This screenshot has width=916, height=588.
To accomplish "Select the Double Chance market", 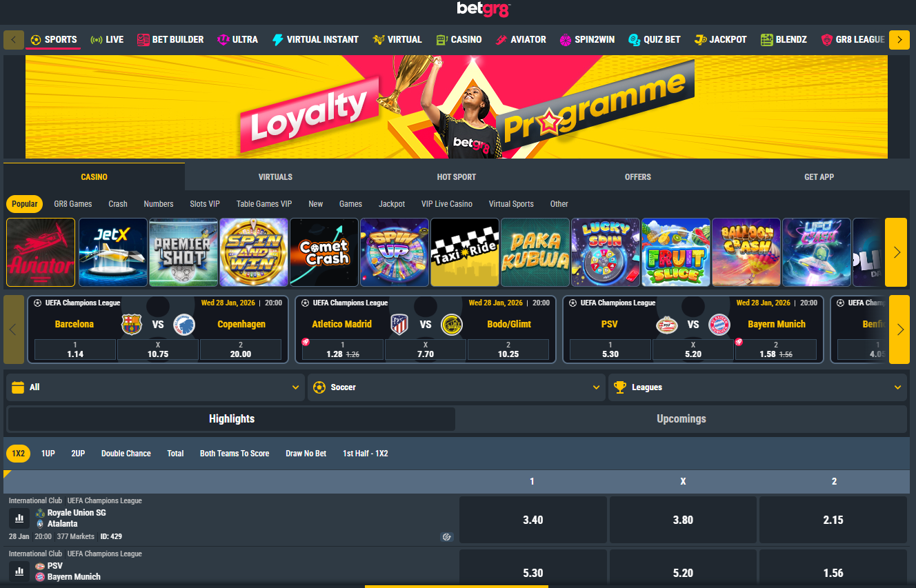I will coord(126,454).
